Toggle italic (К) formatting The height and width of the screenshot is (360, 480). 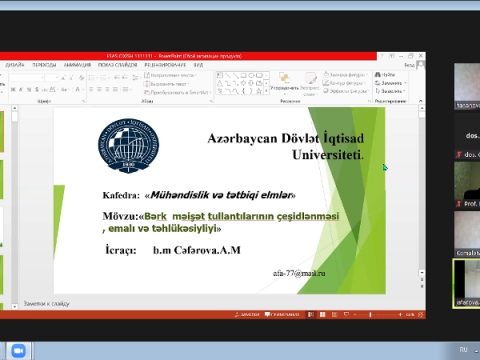(x=21, y=89)
